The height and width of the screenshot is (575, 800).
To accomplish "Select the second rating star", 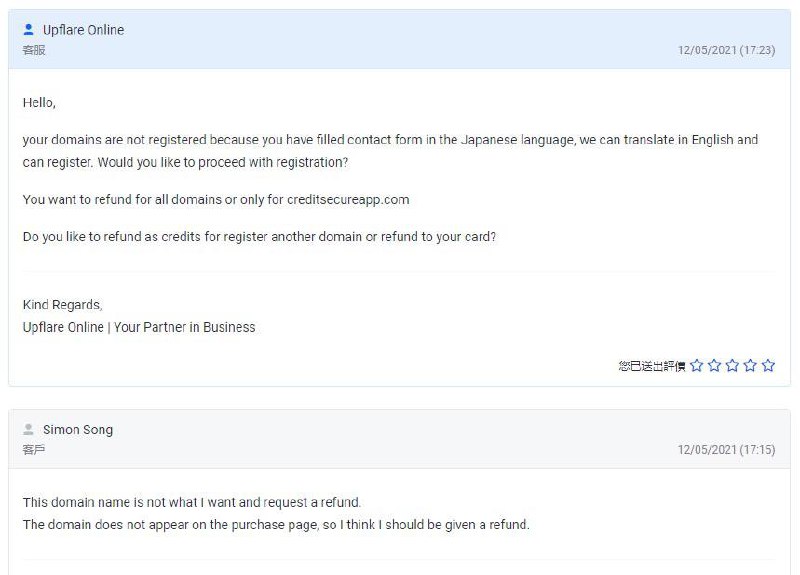I will click(x=715, y=366).
